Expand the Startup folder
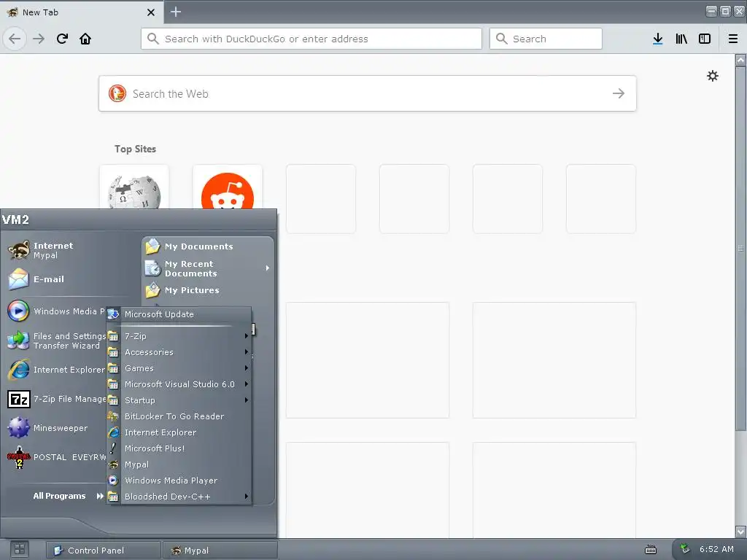Screen dimensions: 747x560 pos(179,400)
